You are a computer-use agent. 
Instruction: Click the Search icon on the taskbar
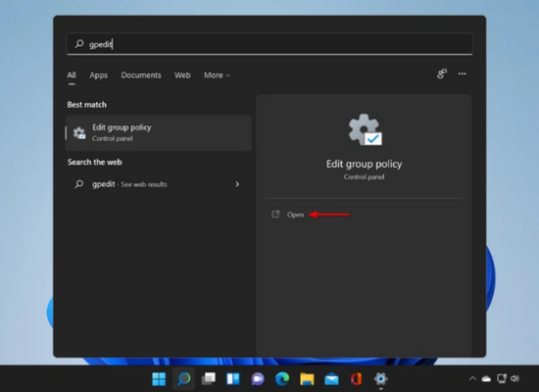coord(184,379)
